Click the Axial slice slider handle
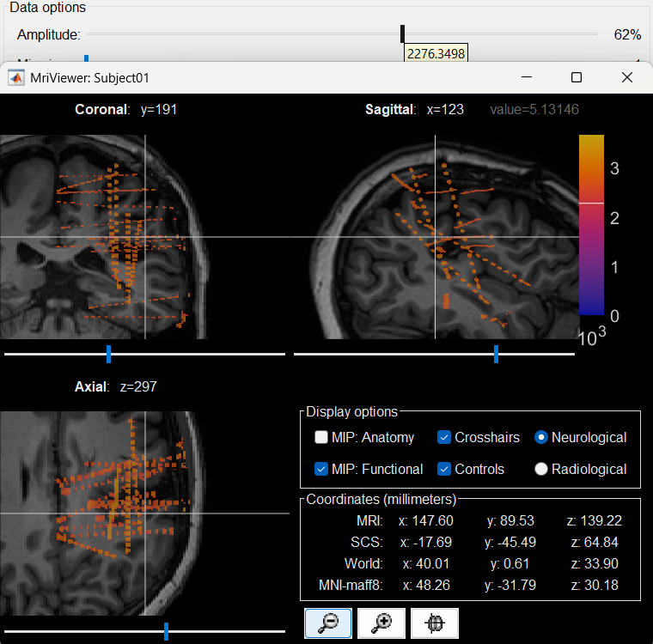Screen dimensions: 653x644 [x=166, y=631]
